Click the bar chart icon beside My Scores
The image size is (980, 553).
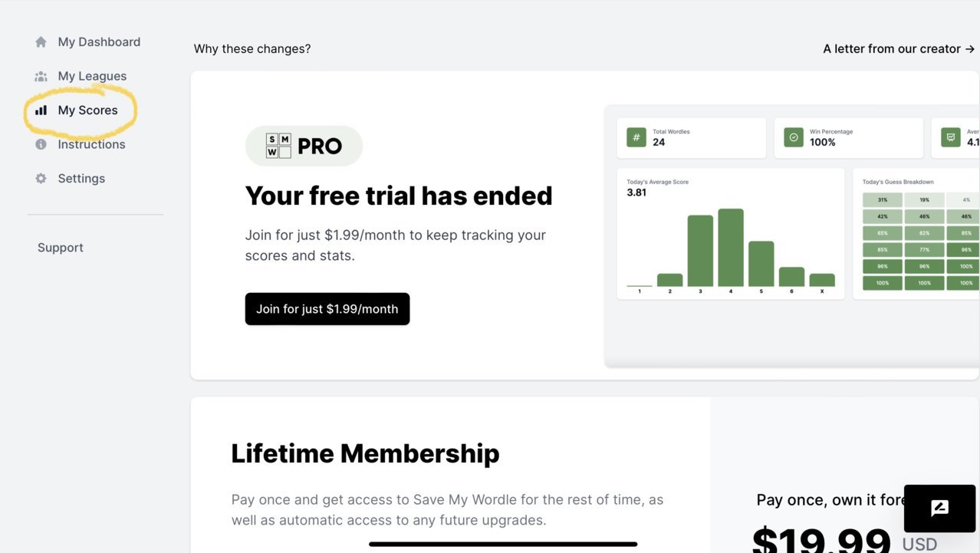tap(41, 110)
